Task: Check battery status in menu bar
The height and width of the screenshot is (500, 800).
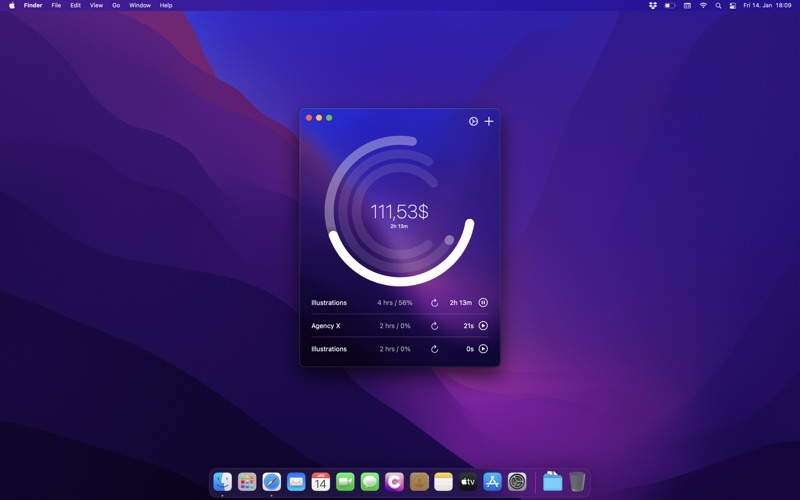Action: (x=670, y=5)
